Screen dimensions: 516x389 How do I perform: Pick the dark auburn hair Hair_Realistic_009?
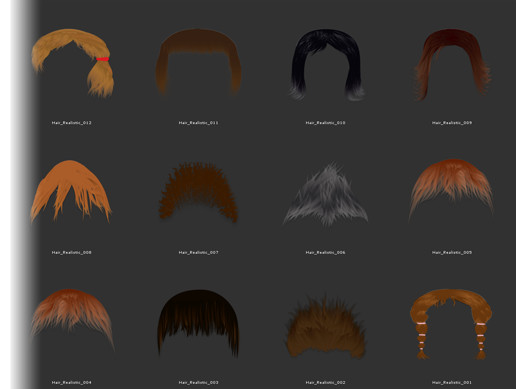pos(453,64)
